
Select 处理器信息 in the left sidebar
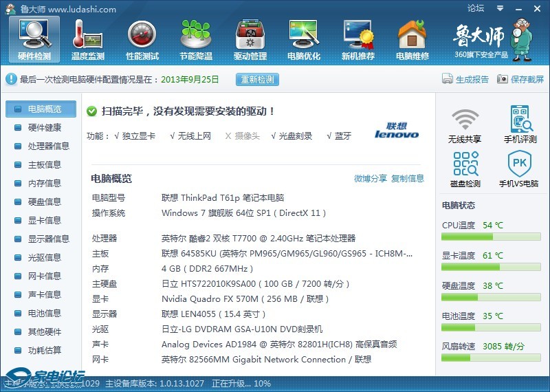pyautogui.click(x=48, y=146)
